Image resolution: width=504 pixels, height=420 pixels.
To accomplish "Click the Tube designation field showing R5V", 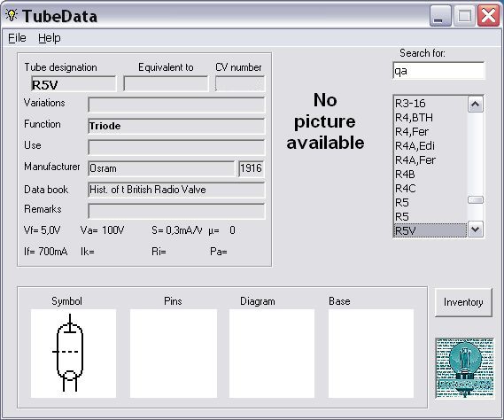I will point(74,84).
